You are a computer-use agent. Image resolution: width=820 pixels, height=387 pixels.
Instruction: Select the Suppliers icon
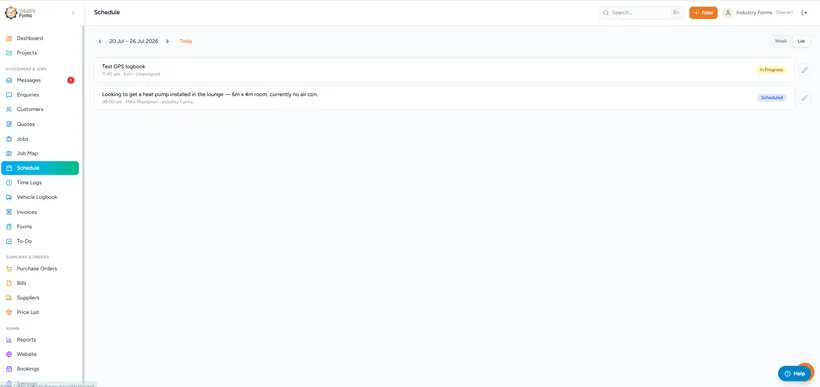point(9,298)
